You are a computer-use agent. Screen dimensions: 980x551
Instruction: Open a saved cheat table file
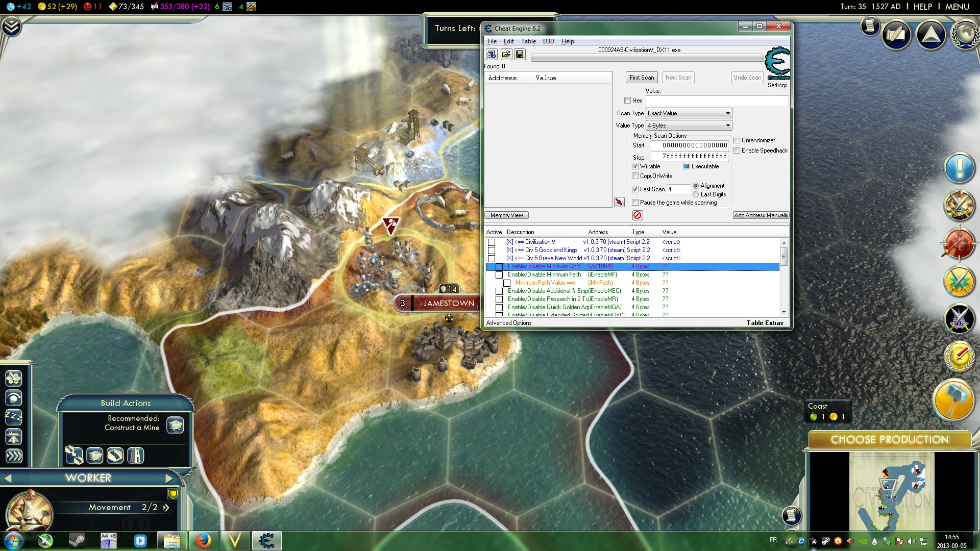pos(506,54)
